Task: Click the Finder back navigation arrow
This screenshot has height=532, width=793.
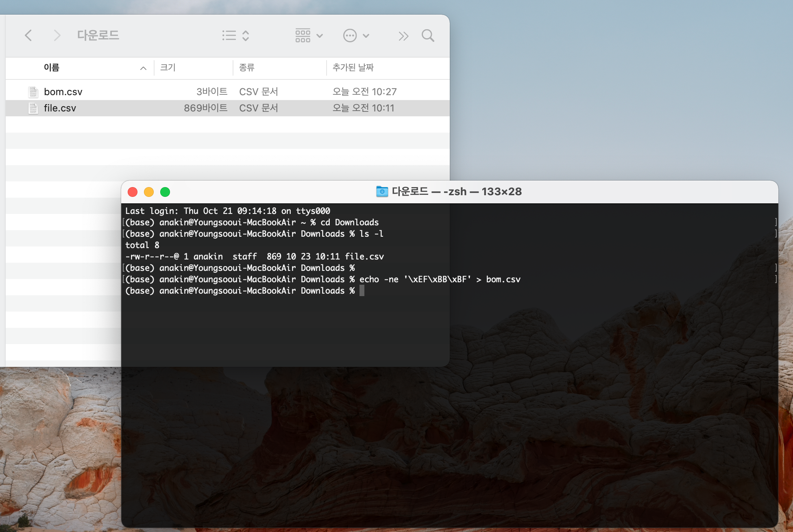Action: tap(28, 35)
